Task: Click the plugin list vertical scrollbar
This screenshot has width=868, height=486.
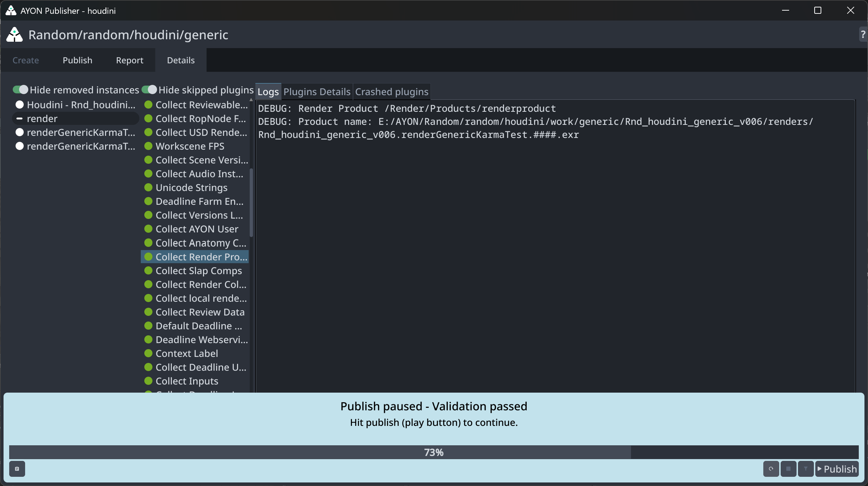Action: 251,203
